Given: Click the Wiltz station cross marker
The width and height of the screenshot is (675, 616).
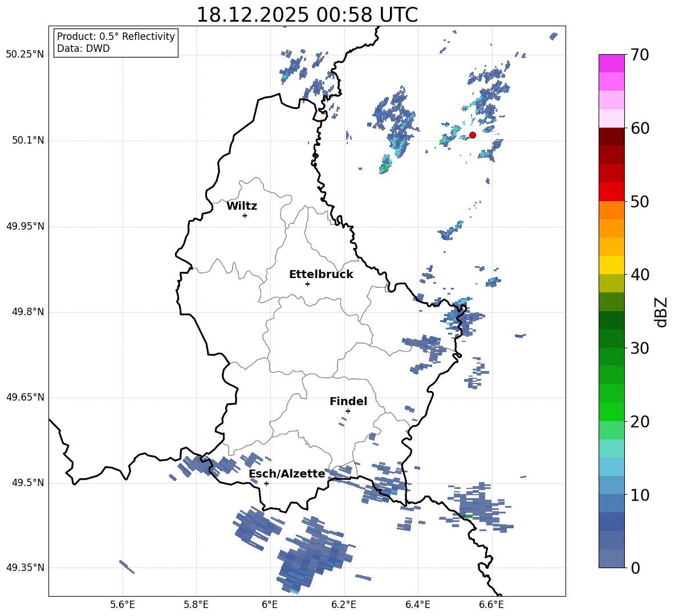Looking at the screenshot, I should coord(245,215).
